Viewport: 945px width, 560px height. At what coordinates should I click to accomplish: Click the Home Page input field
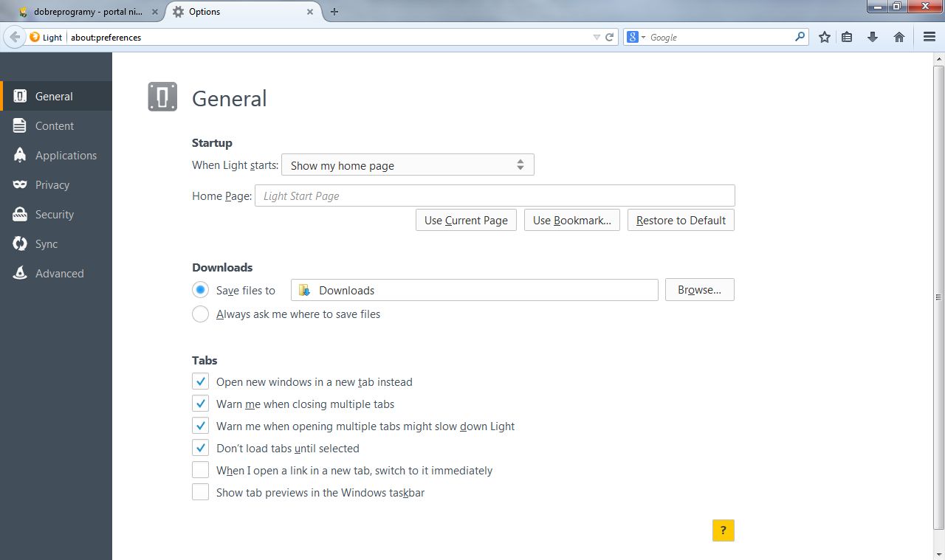[x=495, y=196]
